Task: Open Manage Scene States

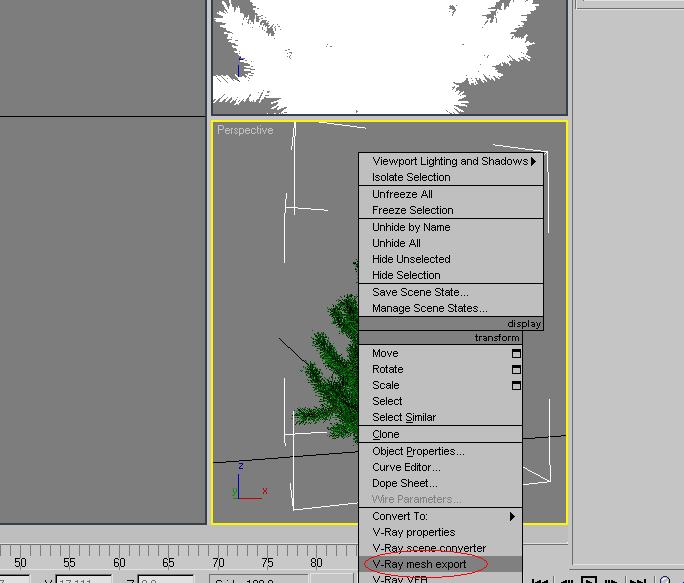Action: coord(429,308)
